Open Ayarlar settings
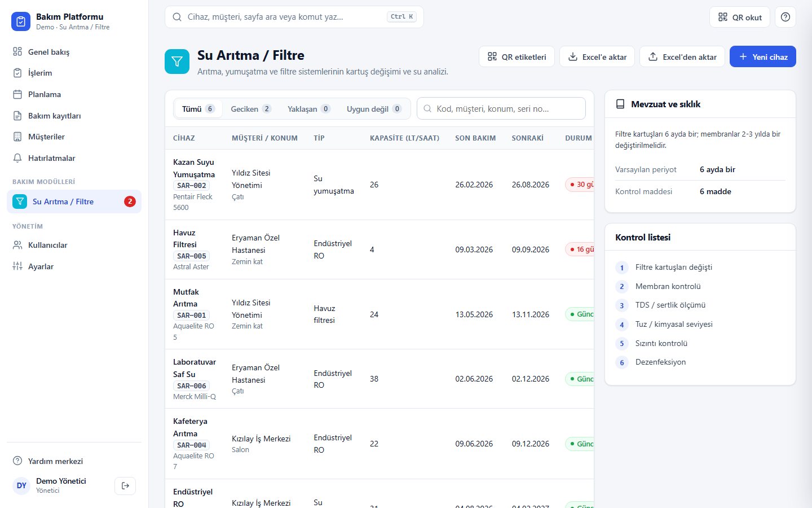 (74, 266)
